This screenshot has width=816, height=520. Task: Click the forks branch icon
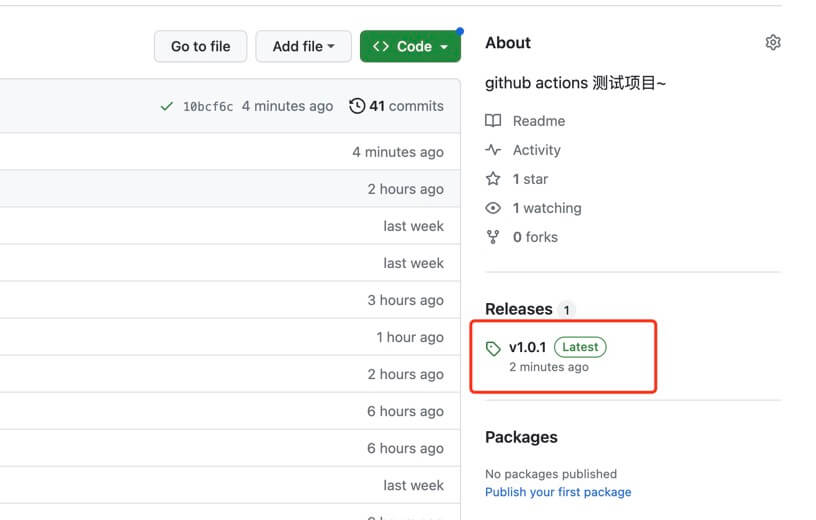point(493,237)
